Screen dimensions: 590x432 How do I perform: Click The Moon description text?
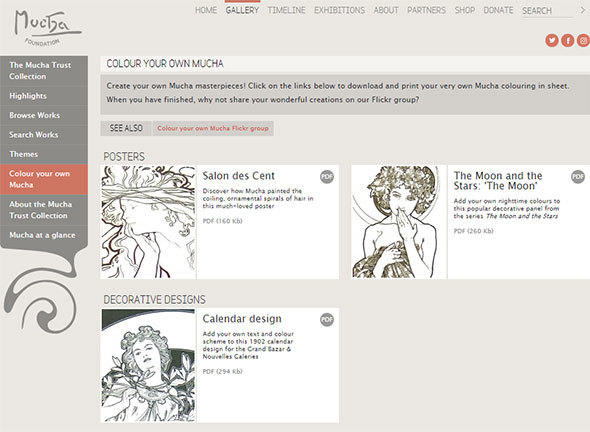click(507, 208)
